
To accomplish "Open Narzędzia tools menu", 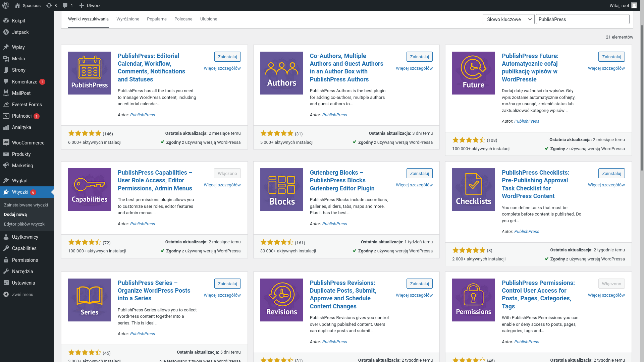I will [x=27, y=271].
